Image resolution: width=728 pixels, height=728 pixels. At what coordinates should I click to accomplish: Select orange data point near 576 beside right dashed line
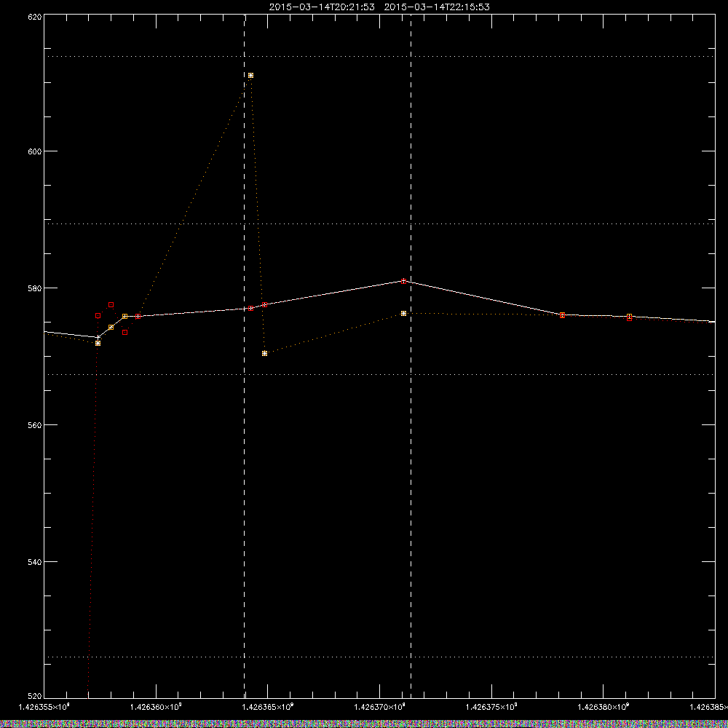[403, 313]
